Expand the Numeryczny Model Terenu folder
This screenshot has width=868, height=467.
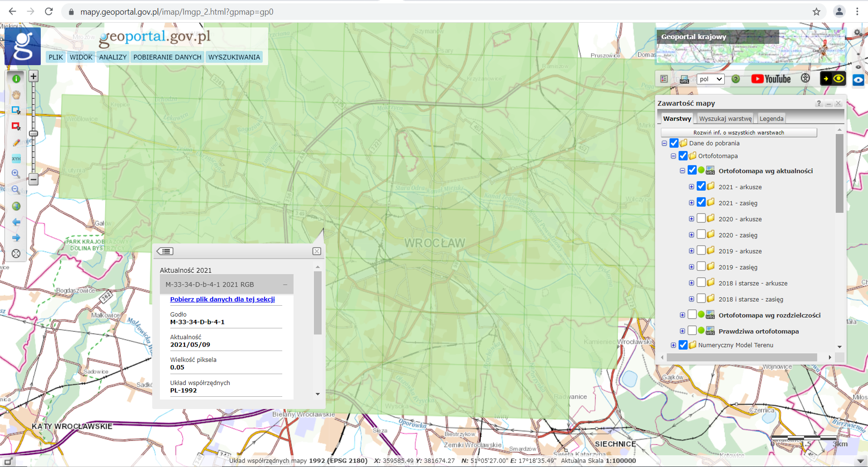click(673, 345)
